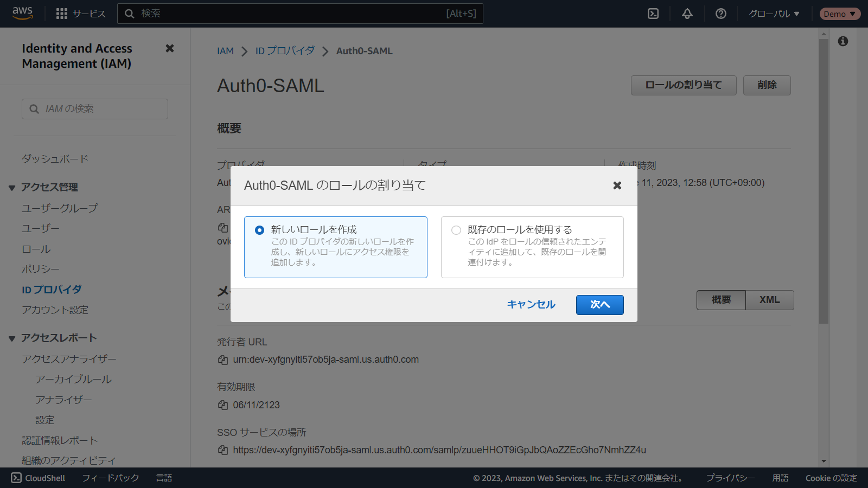Copy the SSO service location URL
The width and height of the screenshot is (868, 488).
[x=223, y=450]
